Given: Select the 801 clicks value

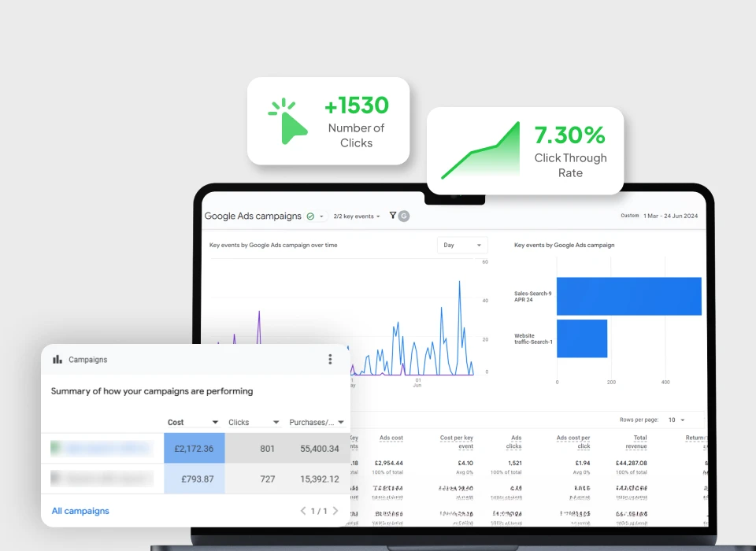Looking at the screenshot, I should tap(267, 449).
